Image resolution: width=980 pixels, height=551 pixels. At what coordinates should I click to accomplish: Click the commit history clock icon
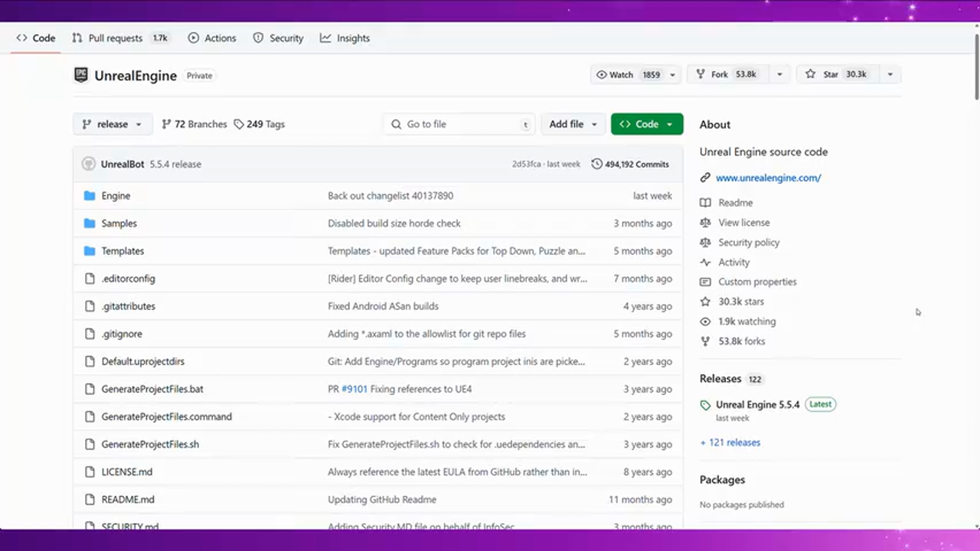click(x=596, y=164)
